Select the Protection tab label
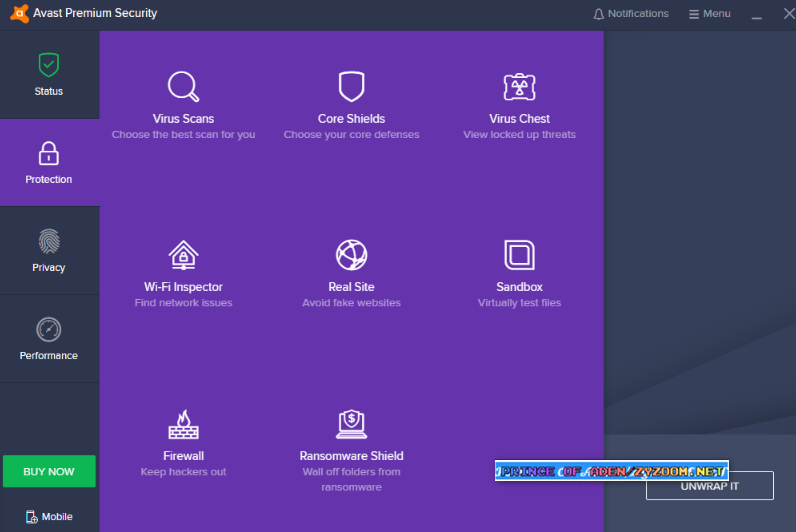The width and height of the screenshot is (796, 532). pos(49,179)
